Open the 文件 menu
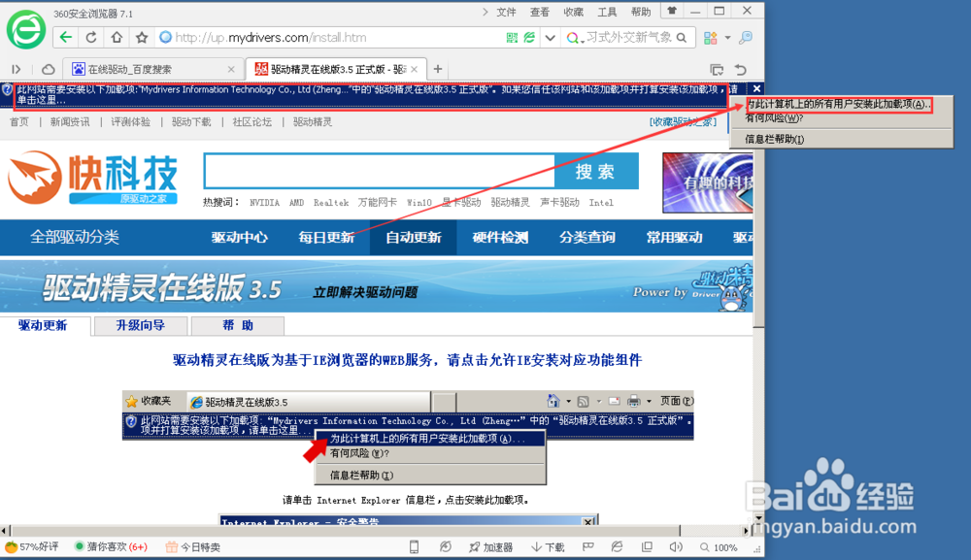 [507, 12]
